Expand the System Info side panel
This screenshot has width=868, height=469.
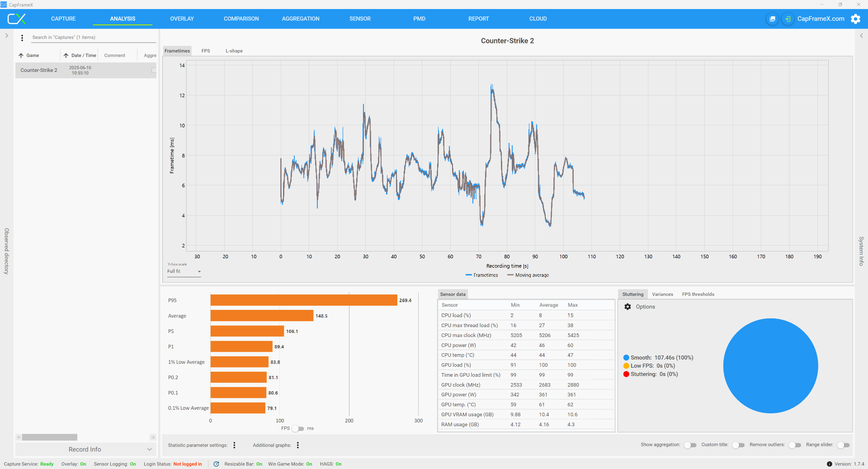(x=861, y=35)
